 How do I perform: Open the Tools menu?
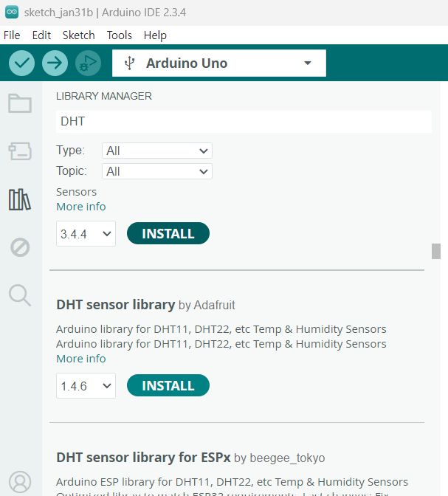point(120,35)
